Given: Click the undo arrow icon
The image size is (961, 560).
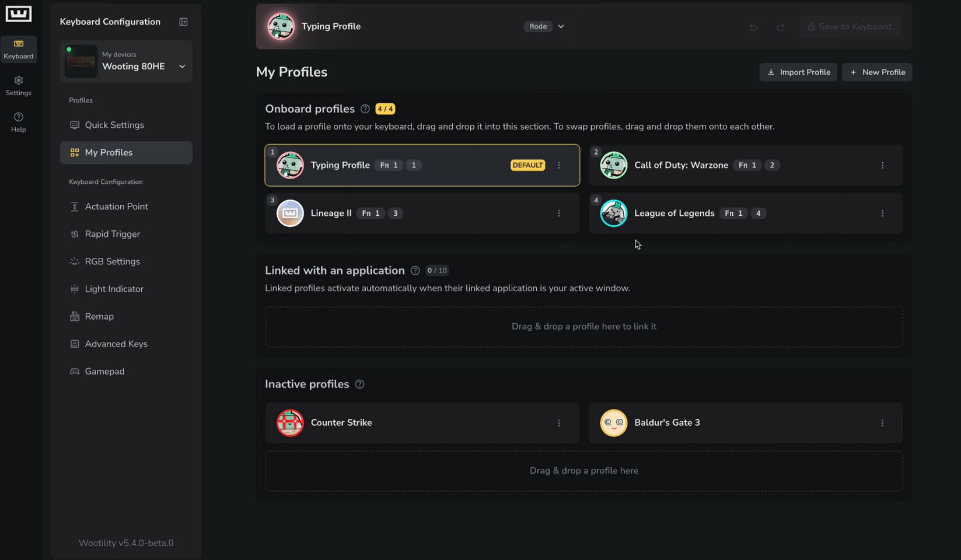Looking at the screenshot, I should click(753, 27).
